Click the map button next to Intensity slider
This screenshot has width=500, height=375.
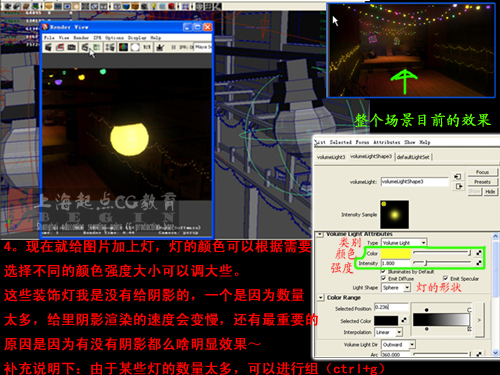click(x=479, y=263)
